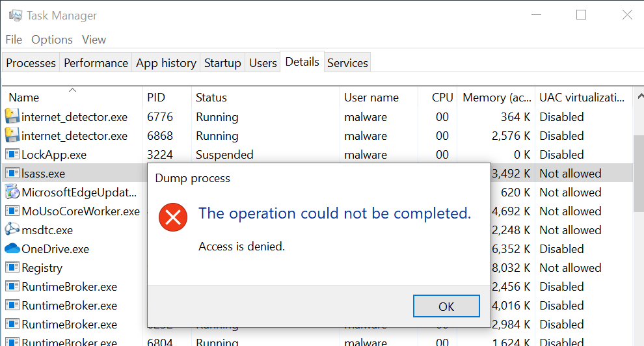Sort by the User name column header
644x346 pixels.
tap(379, 98)
